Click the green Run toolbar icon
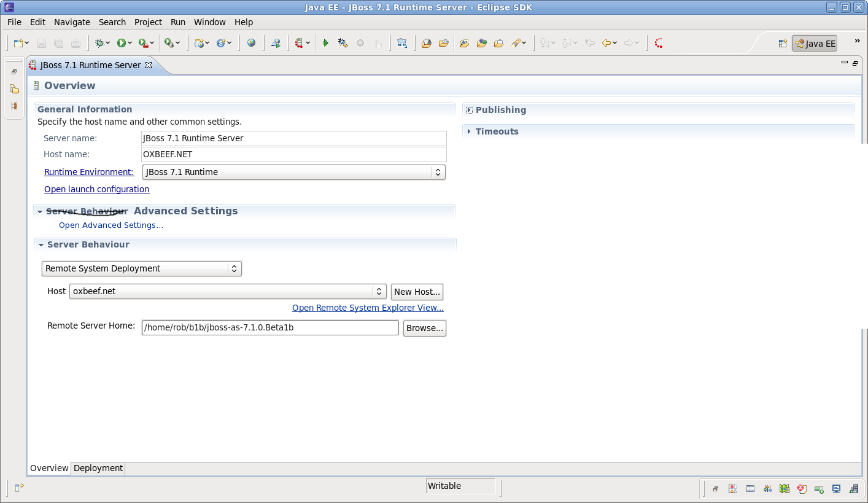Screen dimensions: 868x503 tap(122, 43)
